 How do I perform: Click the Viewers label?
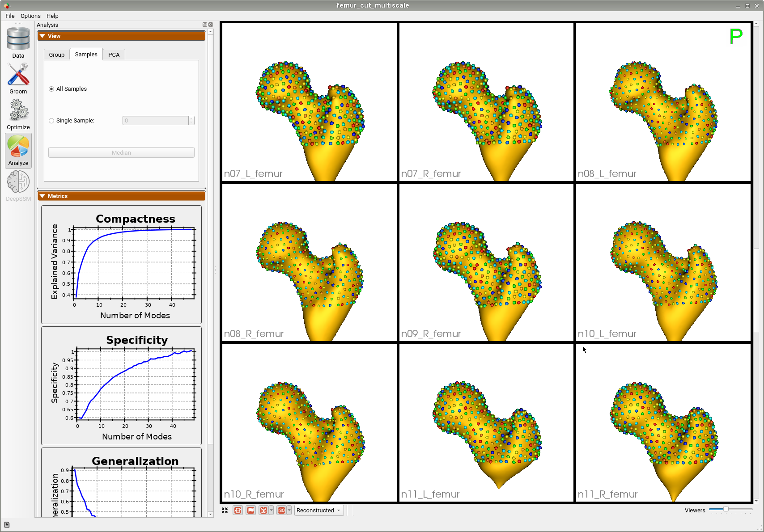coord(695,510)
